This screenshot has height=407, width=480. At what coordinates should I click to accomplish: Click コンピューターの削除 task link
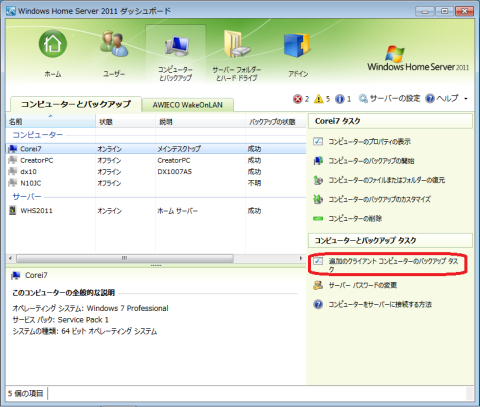pos(355,219)
